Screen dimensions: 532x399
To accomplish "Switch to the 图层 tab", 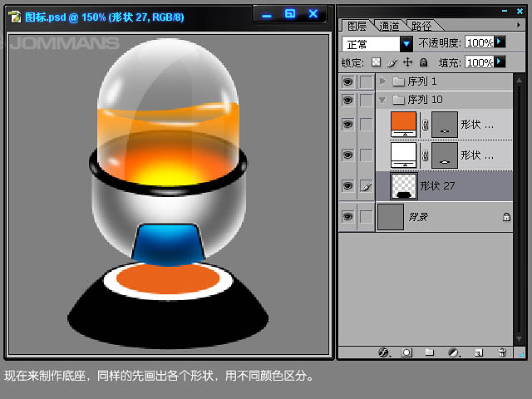I will click(x=357, y=26).
